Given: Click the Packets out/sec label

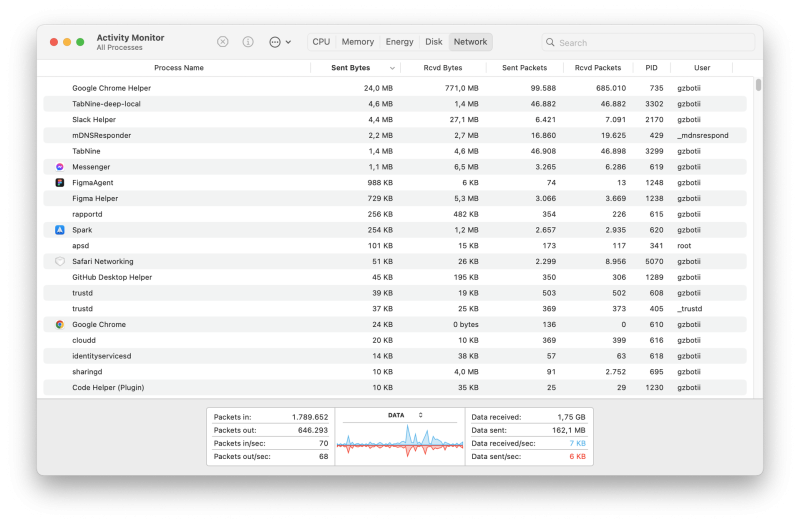Looking at the screenshot, I should (242, 457).
